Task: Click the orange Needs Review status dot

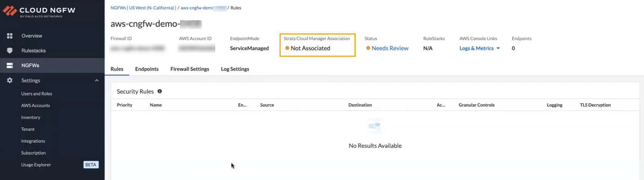Action: click(x=368, y=48)
